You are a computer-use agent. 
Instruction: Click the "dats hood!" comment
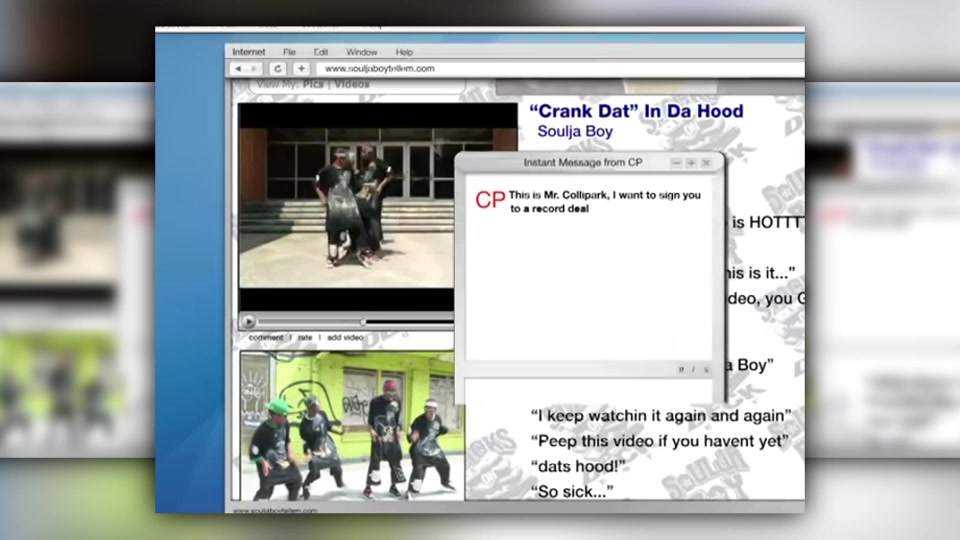click(x=578, y=467)
